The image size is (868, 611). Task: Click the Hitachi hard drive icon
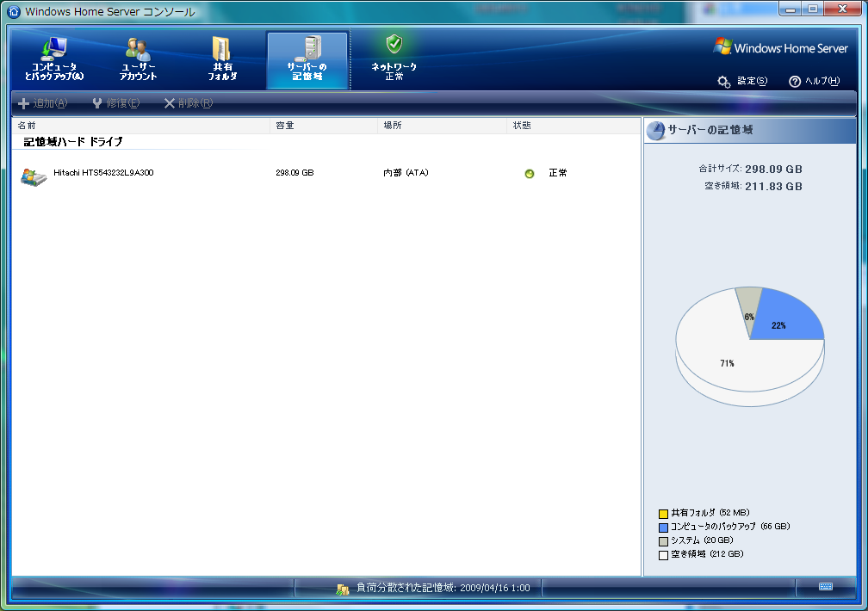(34, 176)
